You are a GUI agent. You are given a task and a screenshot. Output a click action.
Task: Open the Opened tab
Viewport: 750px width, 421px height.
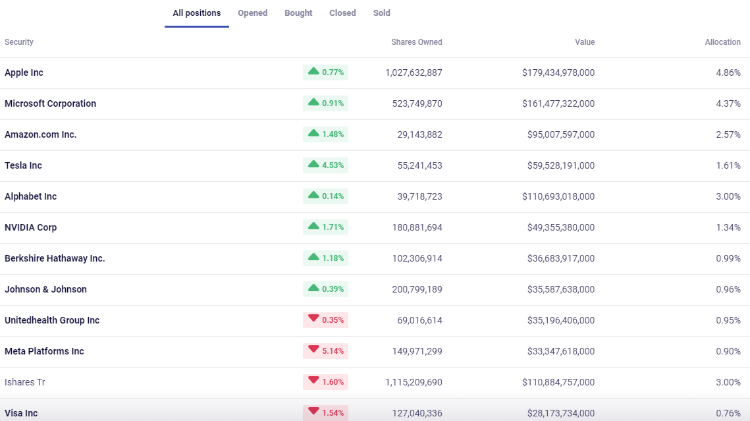(253, 13)
